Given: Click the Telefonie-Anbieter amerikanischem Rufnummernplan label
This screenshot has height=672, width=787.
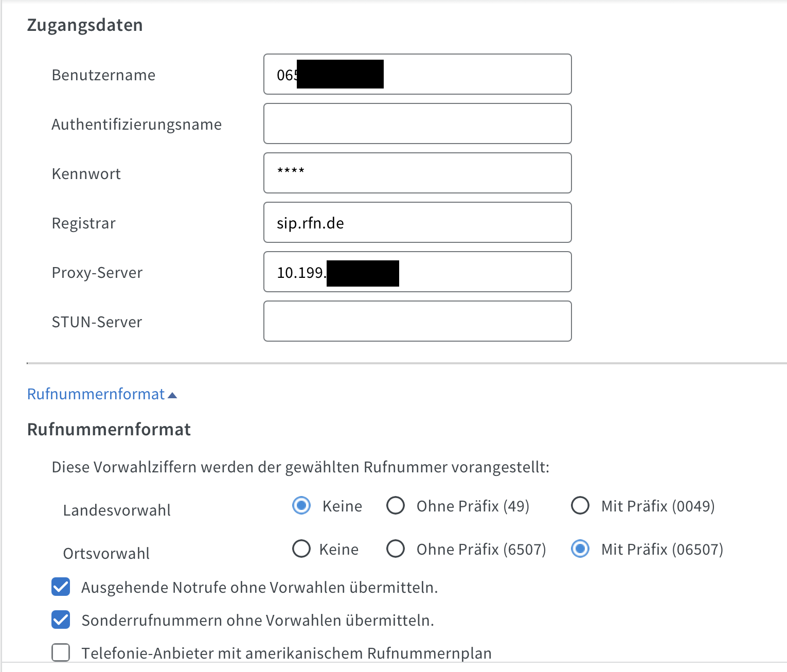Looking at the screenshot, I should point(287,653).
